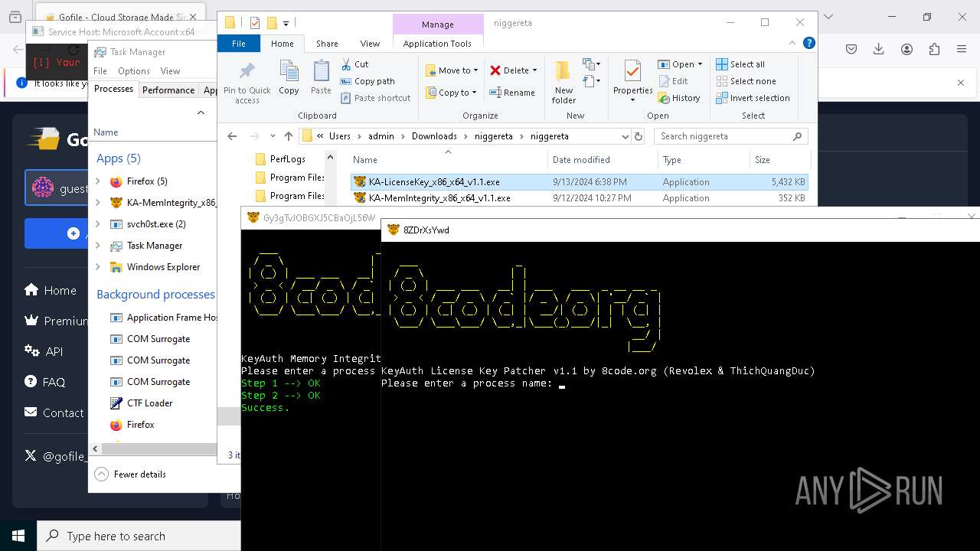This screenshot has height=551, width=980.
Task: Open Application Tools tab
Action: pos(437,44)
